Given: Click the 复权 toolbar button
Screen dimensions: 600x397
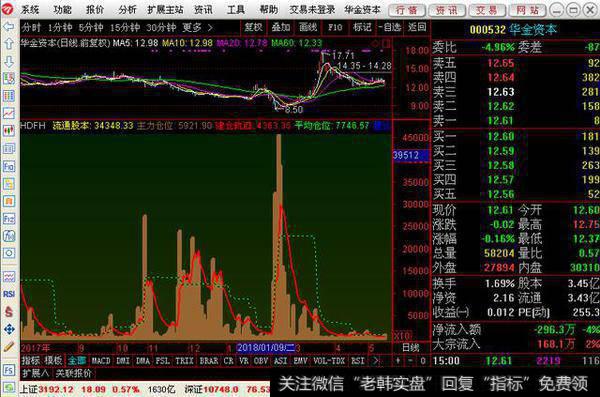Looking at the screenshot, I should 254,27.
